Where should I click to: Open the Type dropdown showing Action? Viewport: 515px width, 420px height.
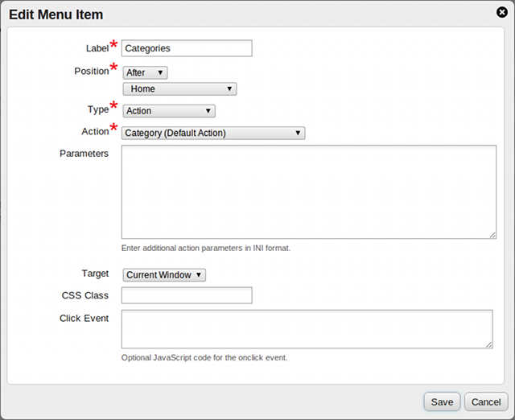[x=169, y=111]
